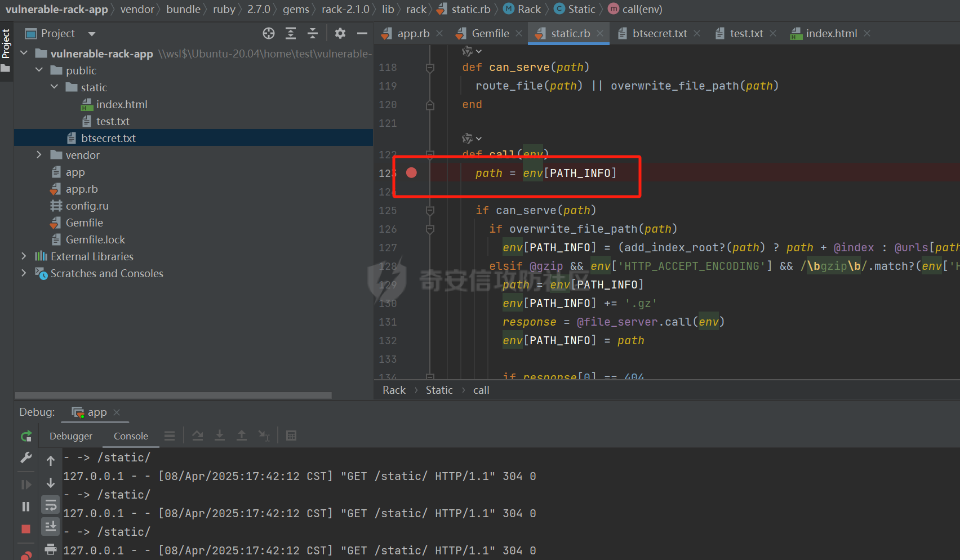Click the console down-arrow stack trace icon

coord(51,483)
